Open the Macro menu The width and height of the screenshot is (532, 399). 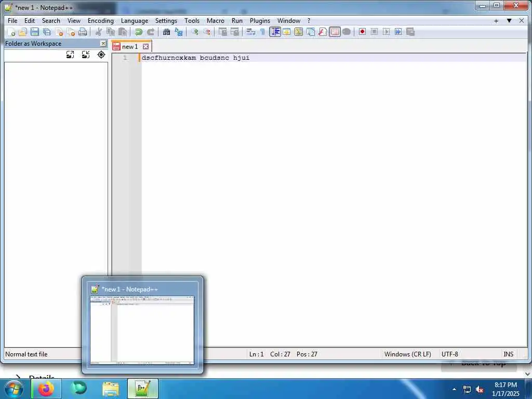click(x=216, y=21)
